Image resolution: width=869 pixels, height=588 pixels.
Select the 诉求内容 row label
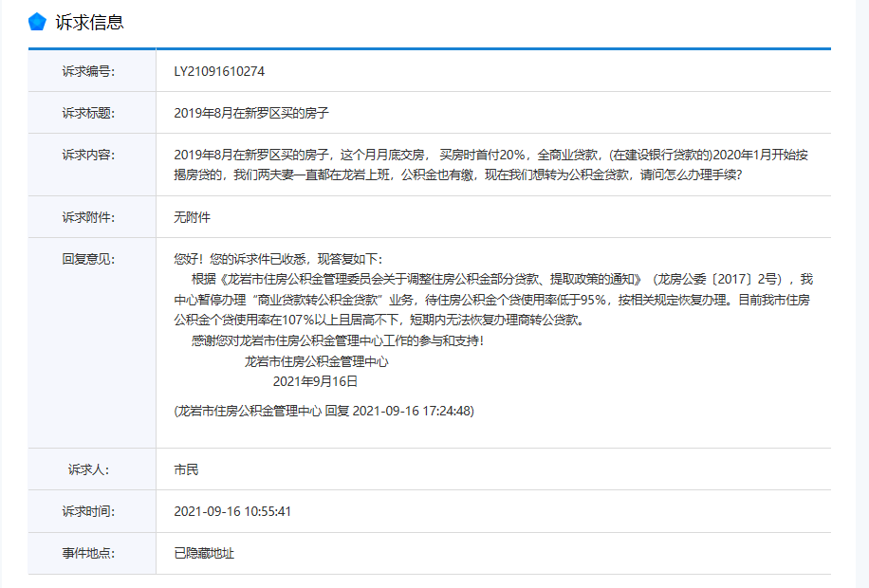point(88,155)
